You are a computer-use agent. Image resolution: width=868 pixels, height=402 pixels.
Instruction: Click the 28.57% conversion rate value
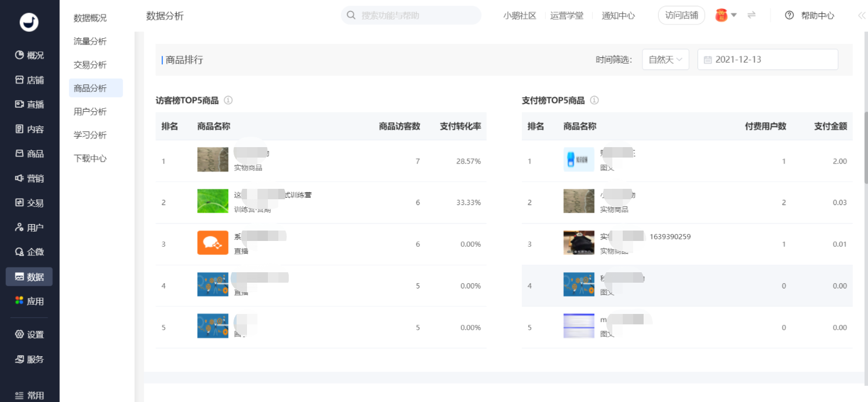pyautogui.click(x=468, y=161)
